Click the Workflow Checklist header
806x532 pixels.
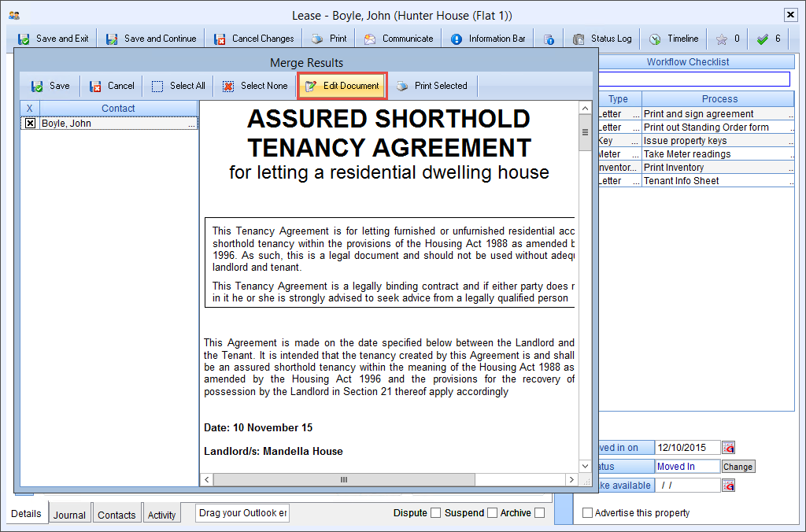coord(688,62)
